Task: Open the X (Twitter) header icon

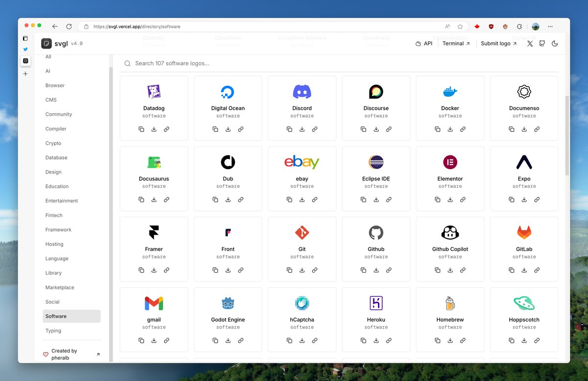Action: [x=530, y=44]
